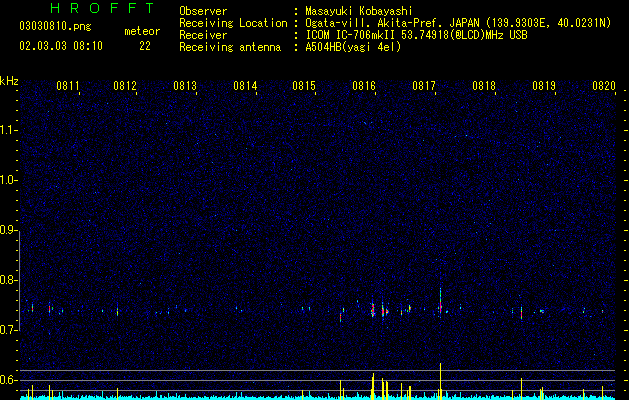Click the 0814 time marker

[x=245, y=85]
